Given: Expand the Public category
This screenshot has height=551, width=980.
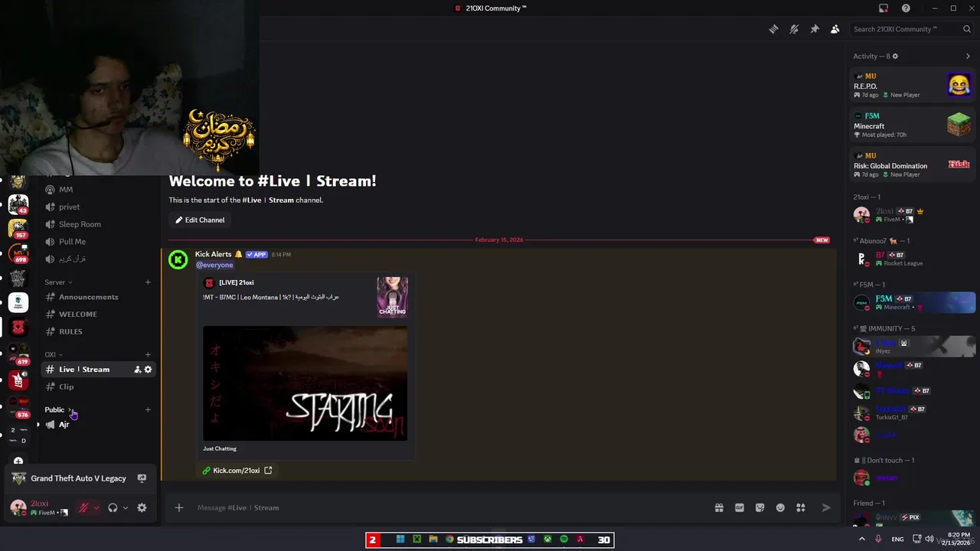Looking at the screenshot, I should click(x=59, y=409).
